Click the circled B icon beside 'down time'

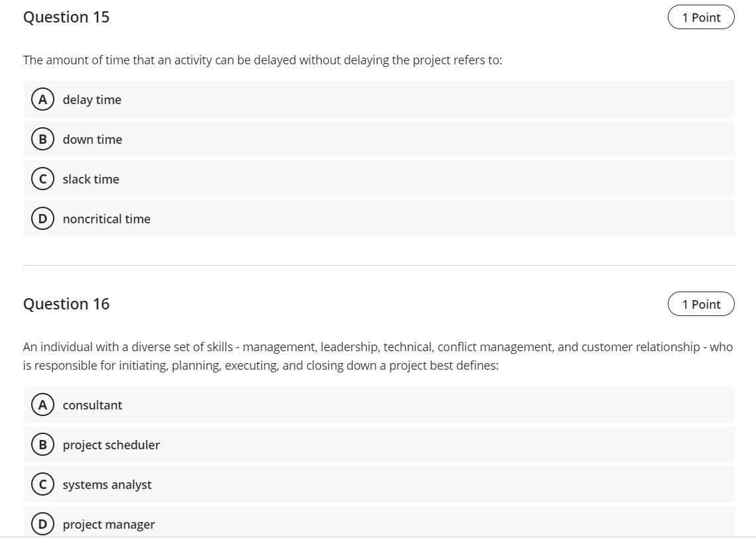(42, 139)
